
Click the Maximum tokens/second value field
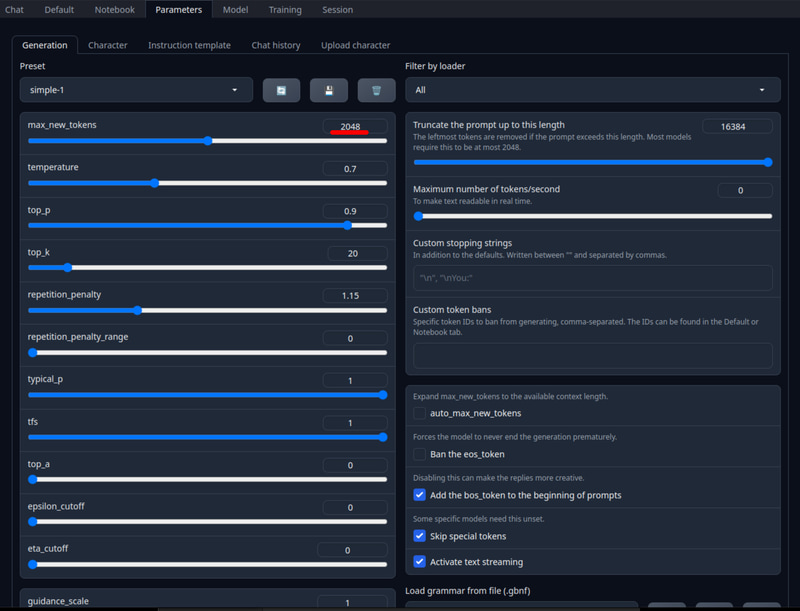coord(745,190)
